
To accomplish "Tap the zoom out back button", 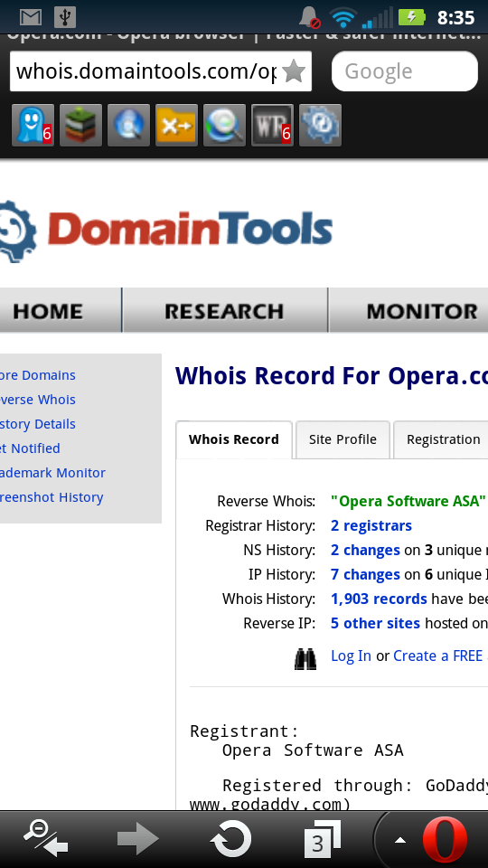I will click(45, 839).
